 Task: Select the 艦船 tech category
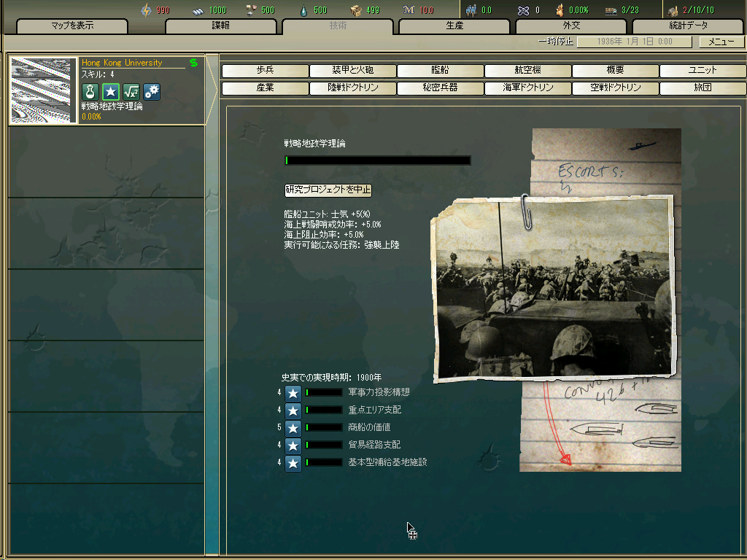point(440,71)
